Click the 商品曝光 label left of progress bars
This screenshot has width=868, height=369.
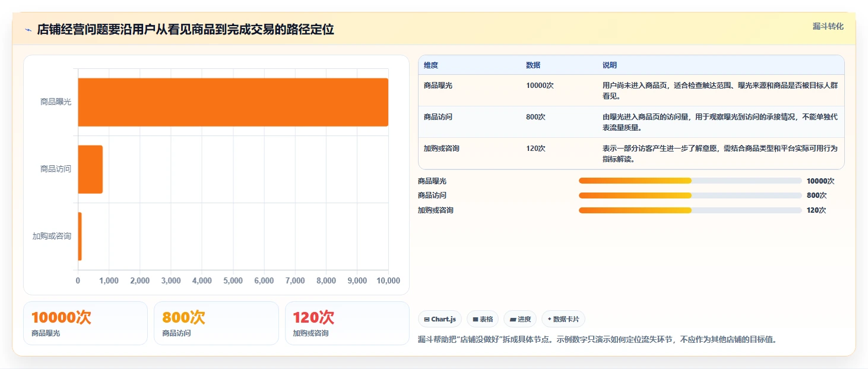tap(432, 181)
